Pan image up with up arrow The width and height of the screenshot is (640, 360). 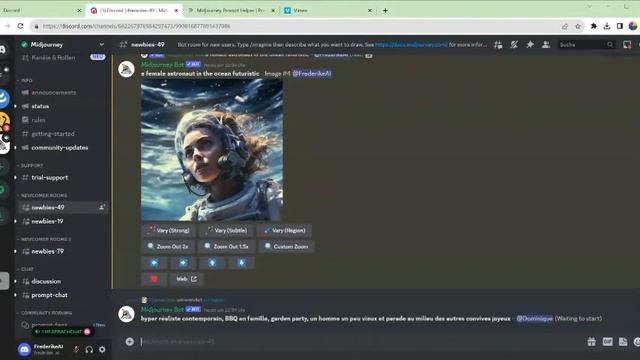coord(212,263)
